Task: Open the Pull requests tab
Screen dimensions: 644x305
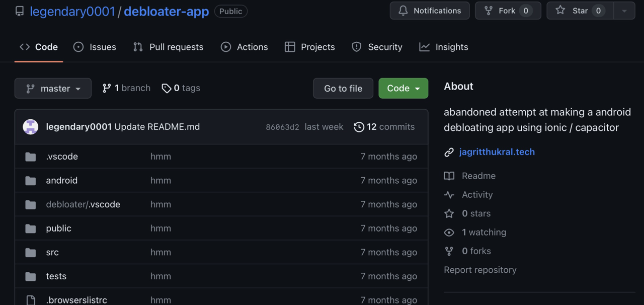Action: 168,47
